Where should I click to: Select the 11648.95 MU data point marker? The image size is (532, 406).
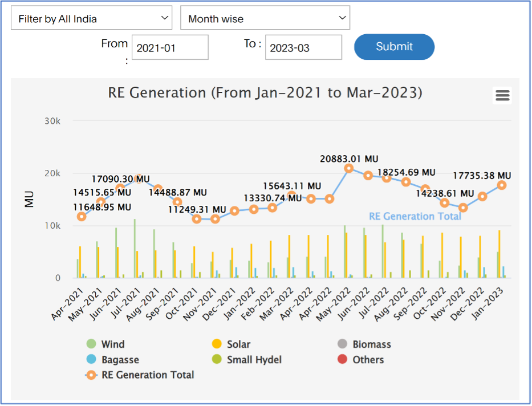[82, 217]
